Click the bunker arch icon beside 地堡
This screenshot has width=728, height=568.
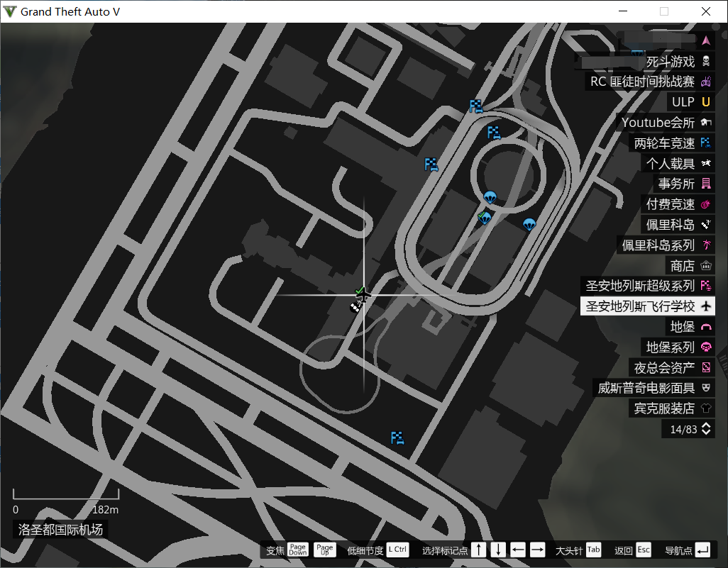[706, 327]
